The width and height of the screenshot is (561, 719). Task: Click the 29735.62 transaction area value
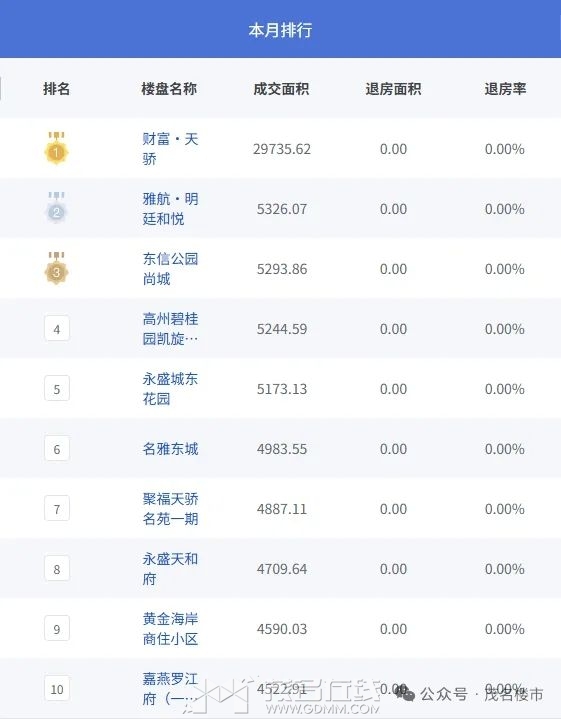click(x=282, y=149)
